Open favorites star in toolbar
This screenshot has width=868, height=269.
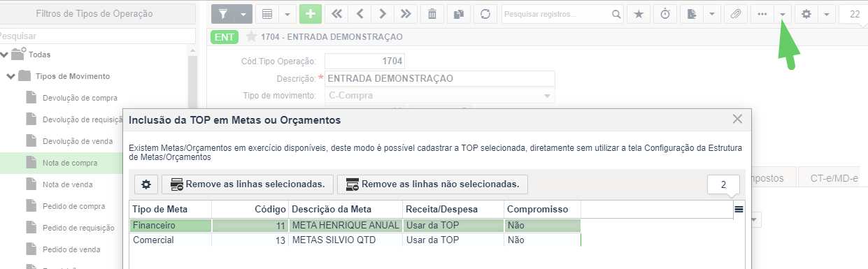639,13
